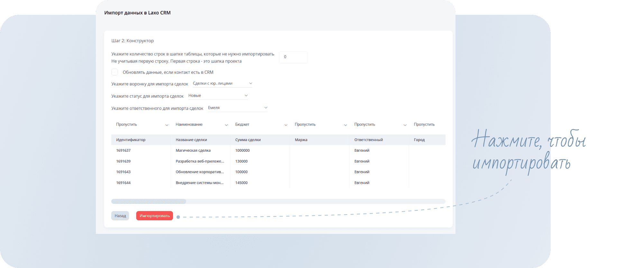Enable checkbox Обновлять данные, если контакт есть

pyautogui.click(x=115, y=72)
